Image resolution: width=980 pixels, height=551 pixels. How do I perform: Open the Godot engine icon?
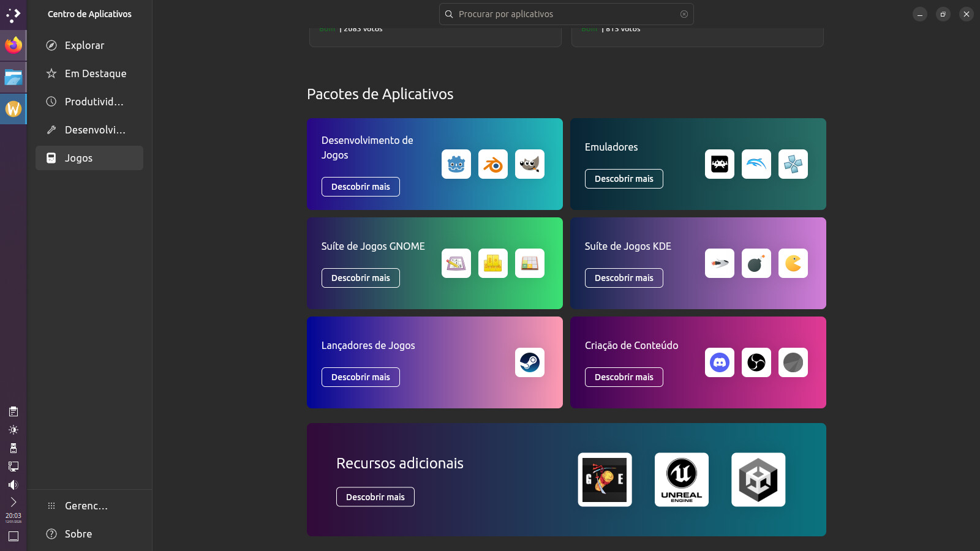point(456,164)
